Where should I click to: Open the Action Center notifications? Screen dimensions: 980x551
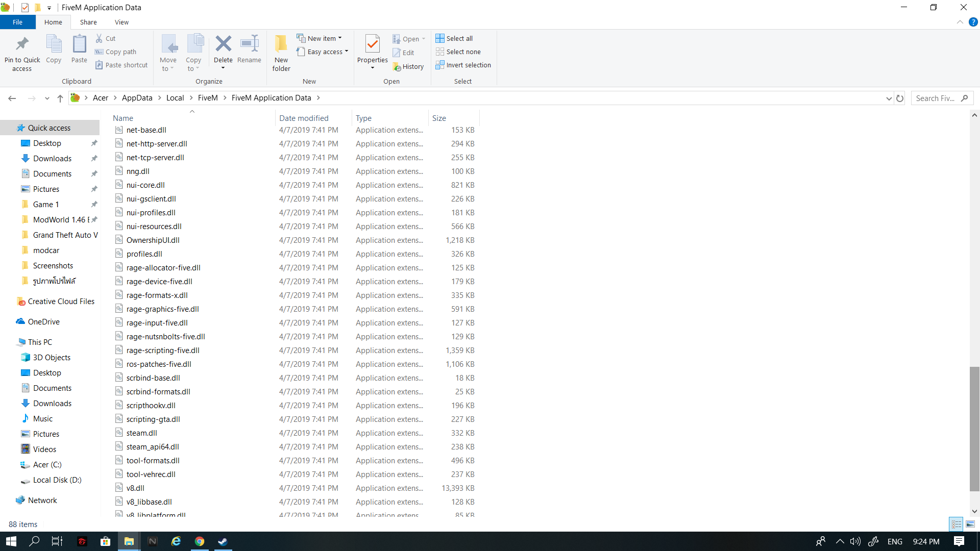[959, 541]
